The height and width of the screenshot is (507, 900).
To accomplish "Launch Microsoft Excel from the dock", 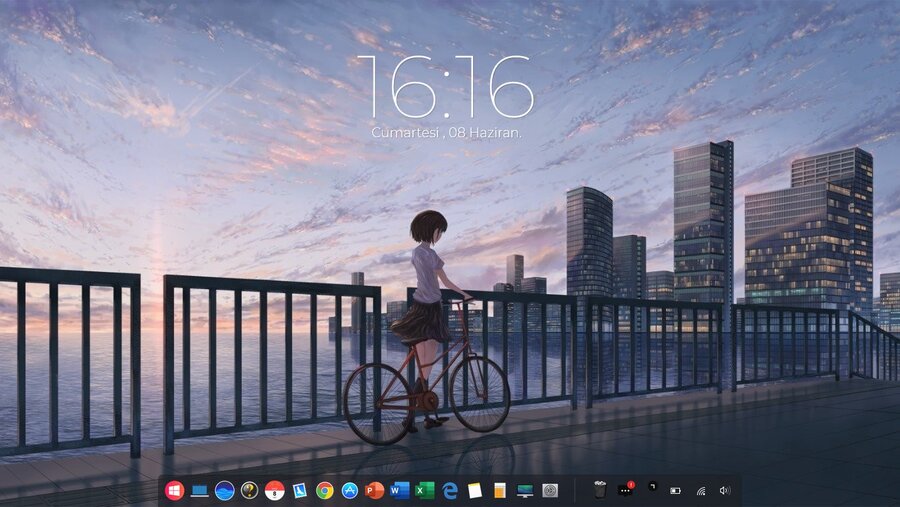I will [425, 490].
